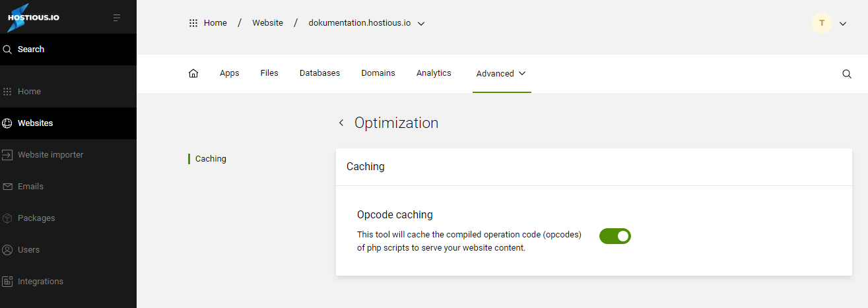Click the magnifier icon in sidebar Search
This screenshot has height=308, width=868.
(8, 49)
